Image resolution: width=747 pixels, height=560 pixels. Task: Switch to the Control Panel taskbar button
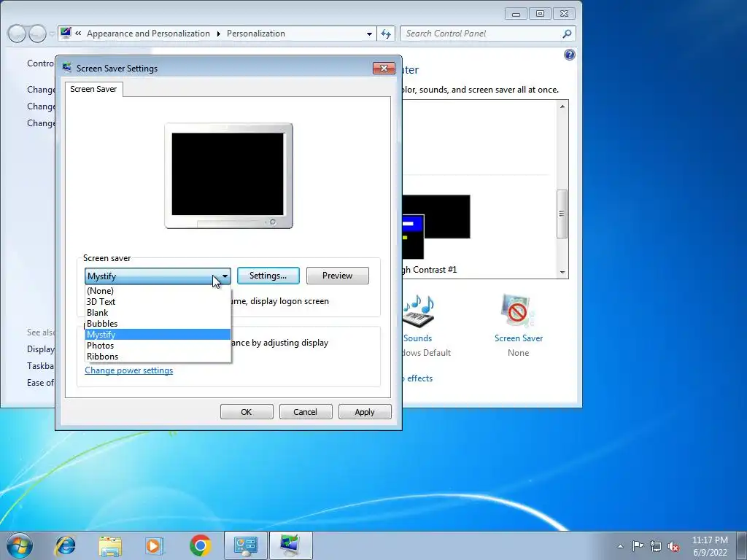246,545
